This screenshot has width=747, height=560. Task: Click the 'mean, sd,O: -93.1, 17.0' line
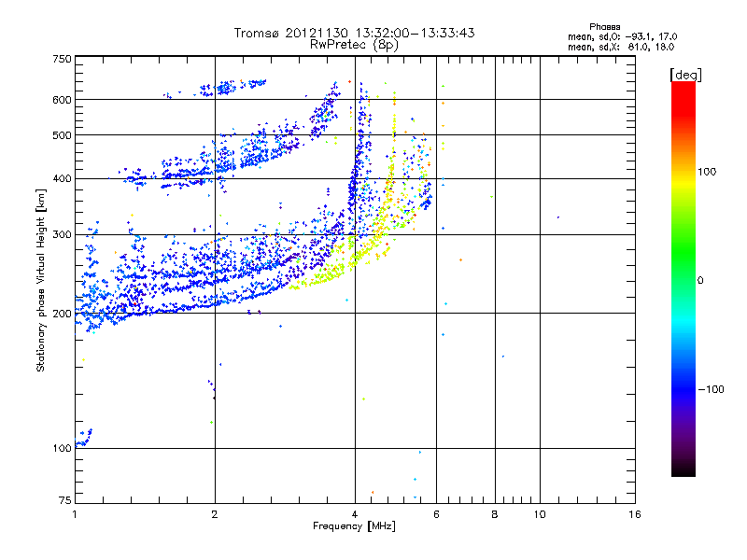(x=622, y=36)
